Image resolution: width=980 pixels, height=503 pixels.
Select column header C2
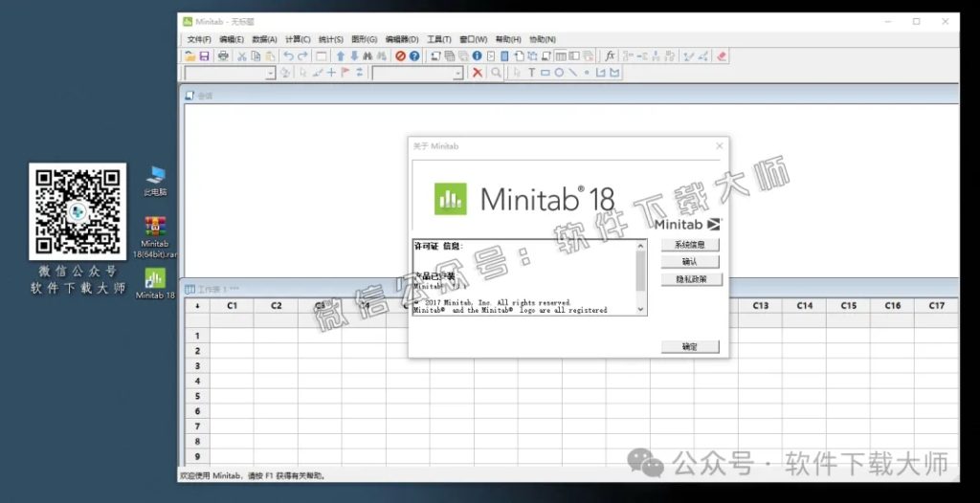277,306
